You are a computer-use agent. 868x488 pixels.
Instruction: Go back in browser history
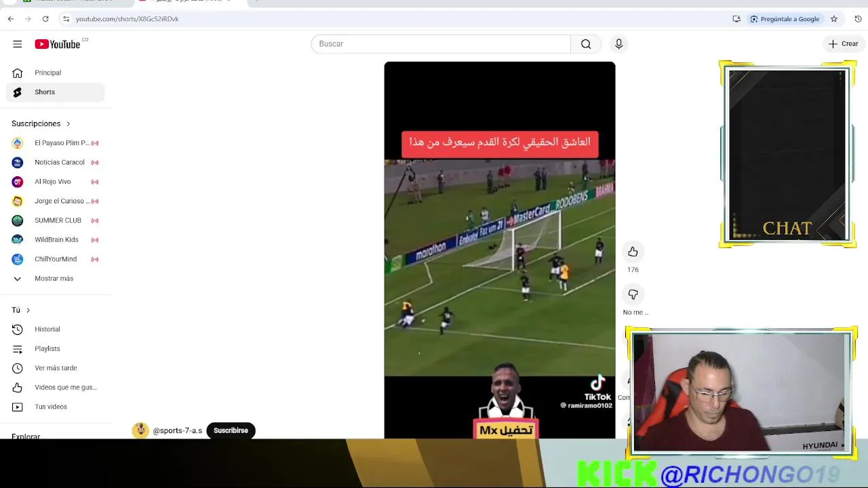click(11, 19)
